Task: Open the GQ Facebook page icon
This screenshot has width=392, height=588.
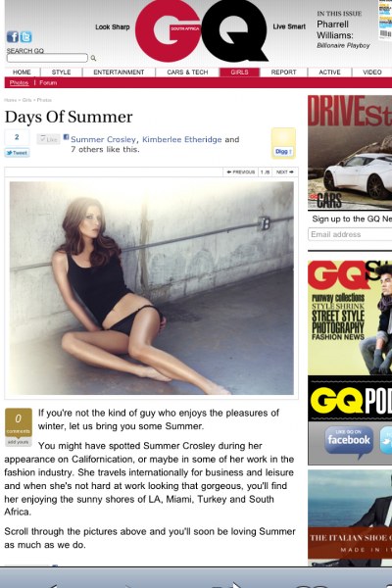Action: pos(13,37)
